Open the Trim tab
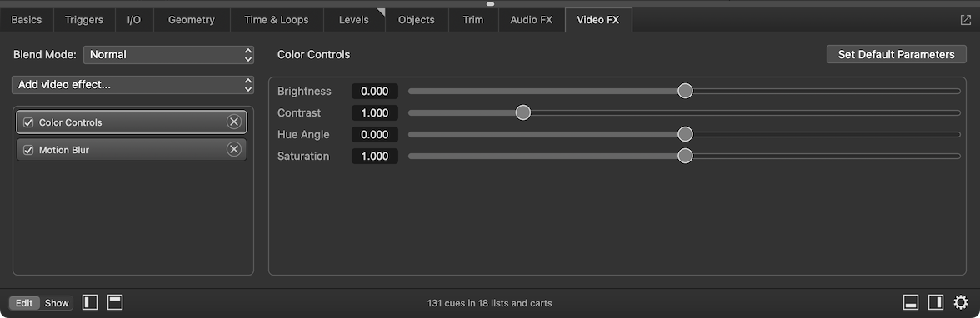This screenshot has width=980, height=318. coord(473,20)
